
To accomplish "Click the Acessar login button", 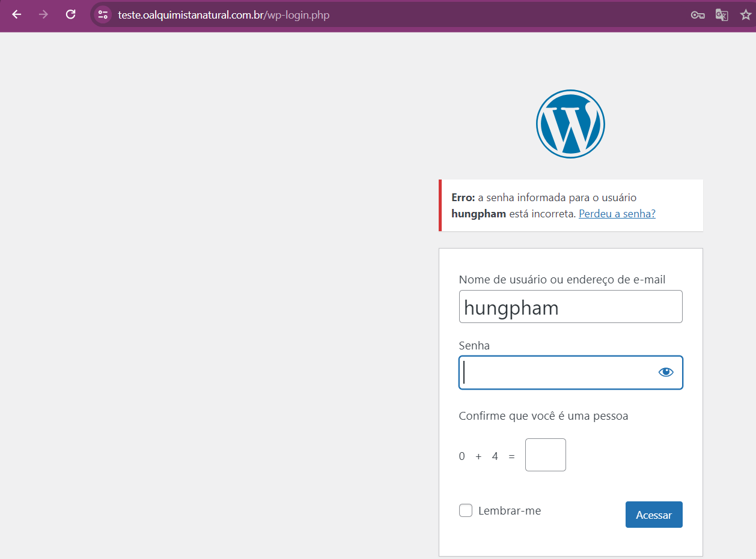I will pos(654,515).
